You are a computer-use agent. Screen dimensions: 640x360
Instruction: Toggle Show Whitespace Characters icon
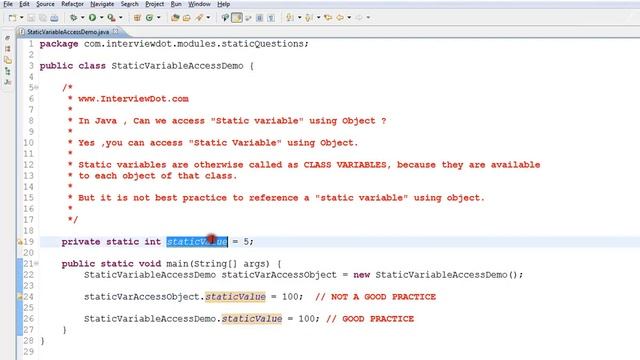pos(271,18)
